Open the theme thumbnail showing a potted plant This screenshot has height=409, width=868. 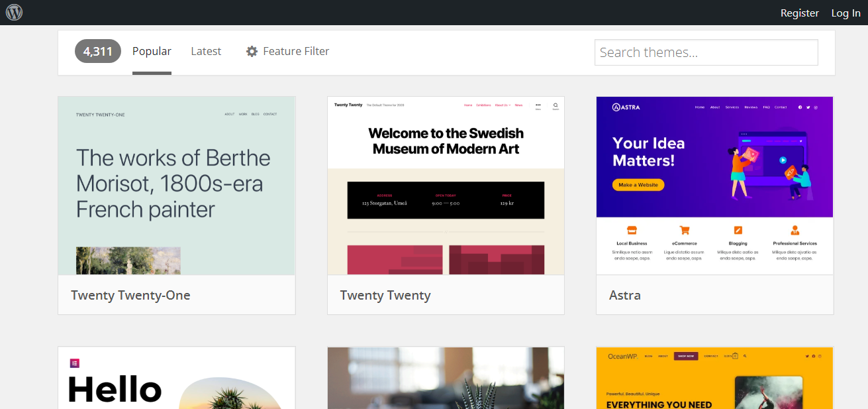coord(446,378)
